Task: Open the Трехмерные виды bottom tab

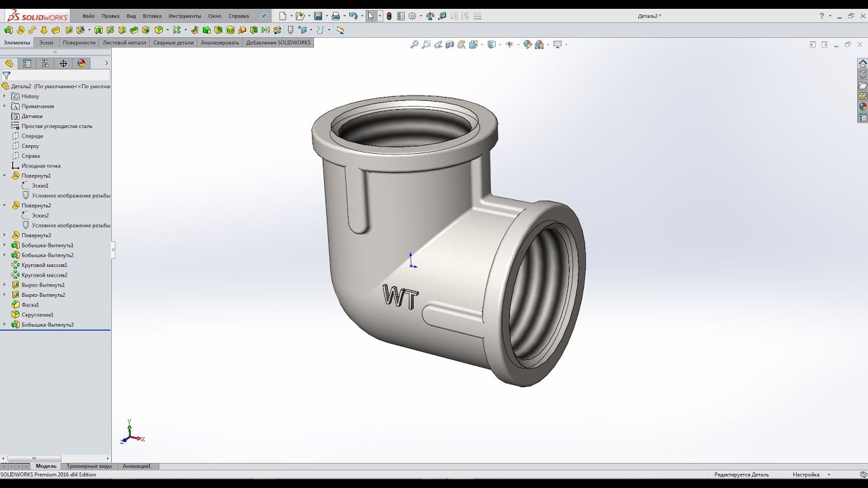Action: [89, 466]
